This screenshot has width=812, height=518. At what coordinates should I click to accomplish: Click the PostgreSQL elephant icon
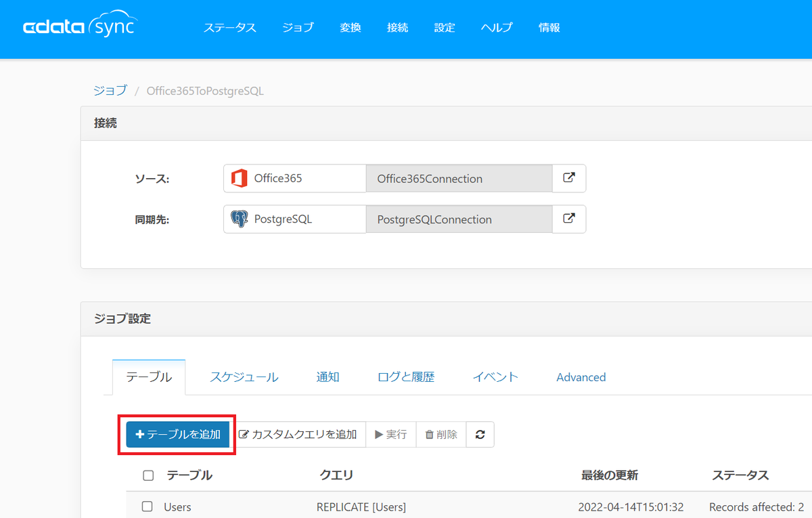240,219
